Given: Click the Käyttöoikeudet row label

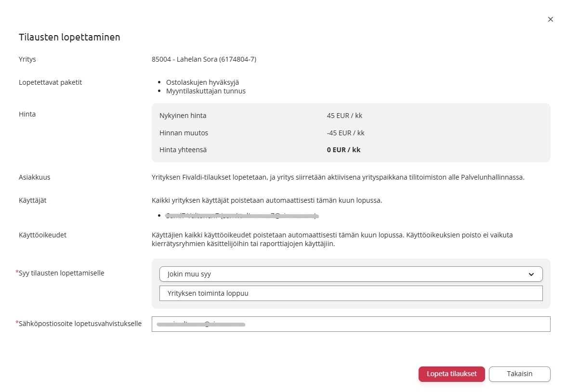Looking at the screenshot, I should pyautogui.click(x=42, y=235).
